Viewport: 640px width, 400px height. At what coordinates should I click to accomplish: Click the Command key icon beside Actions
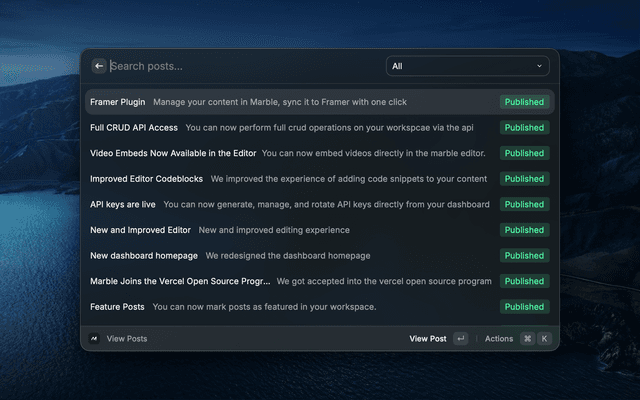click(x=527, y=339)
